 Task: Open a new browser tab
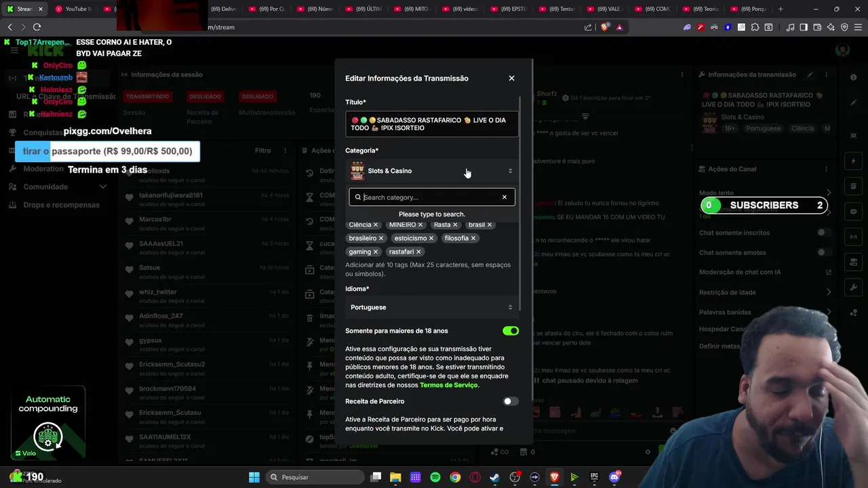click(x=781, y=9)
